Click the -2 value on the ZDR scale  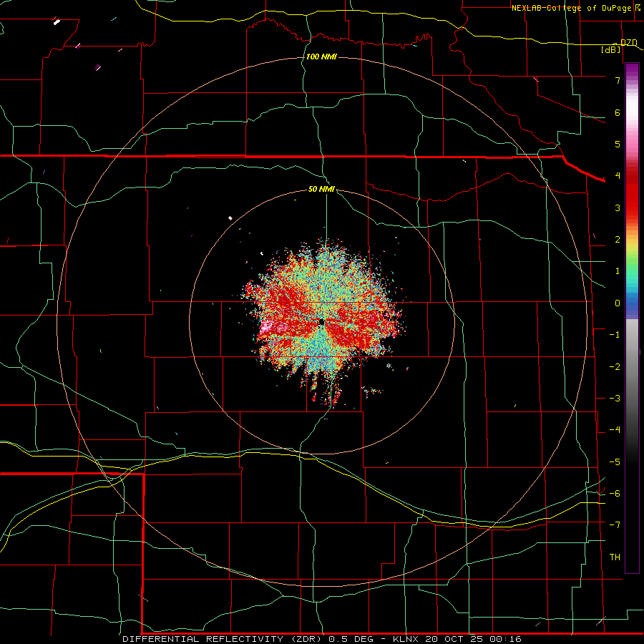[x=615, y=367]
